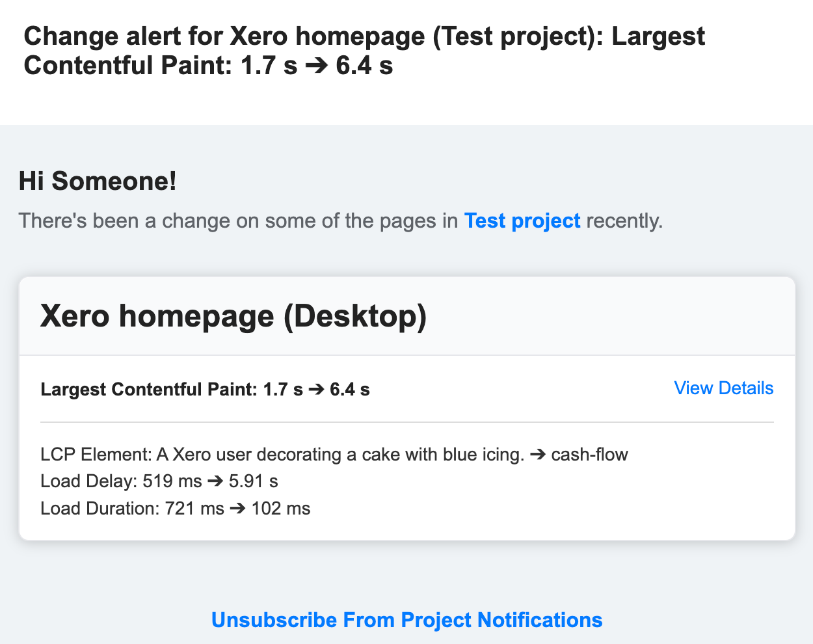The height and width of the screenshot is (644, 813).
Task: Click the "LCP Element:" label
Action: (95, 454)
